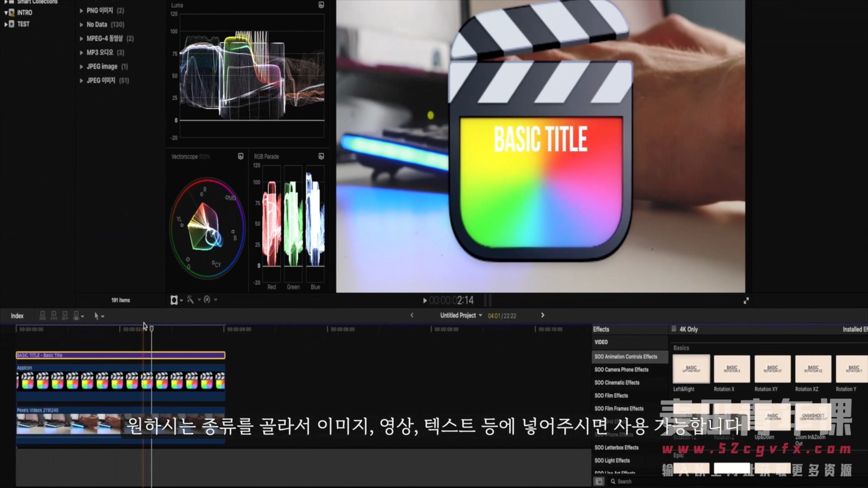
Task: Expand the PNG 이미지 folder
Action: pyautogui.click(x=81, y=10)
